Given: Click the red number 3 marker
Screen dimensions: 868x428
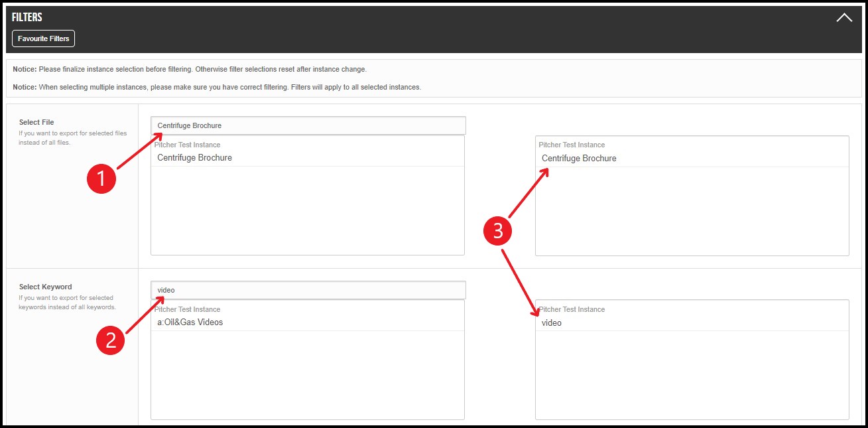Looking at the screenshot, I should [x=497, y=232].
